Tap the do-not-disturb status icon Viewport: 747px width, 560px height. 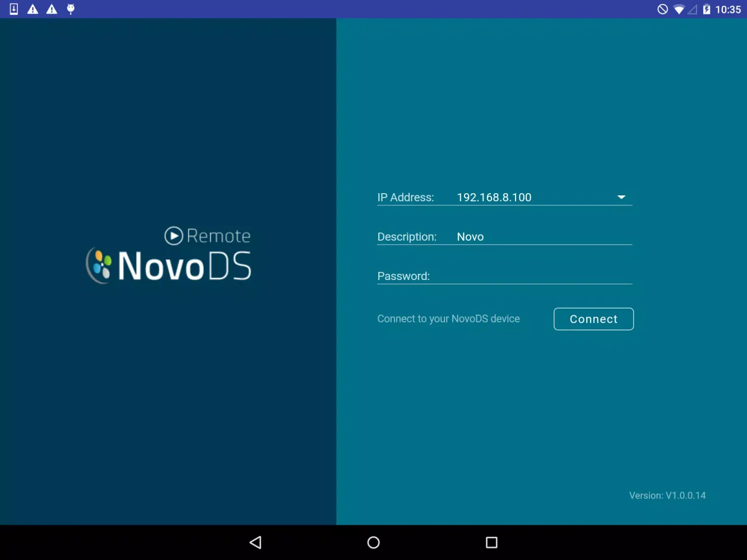point(662,9)
